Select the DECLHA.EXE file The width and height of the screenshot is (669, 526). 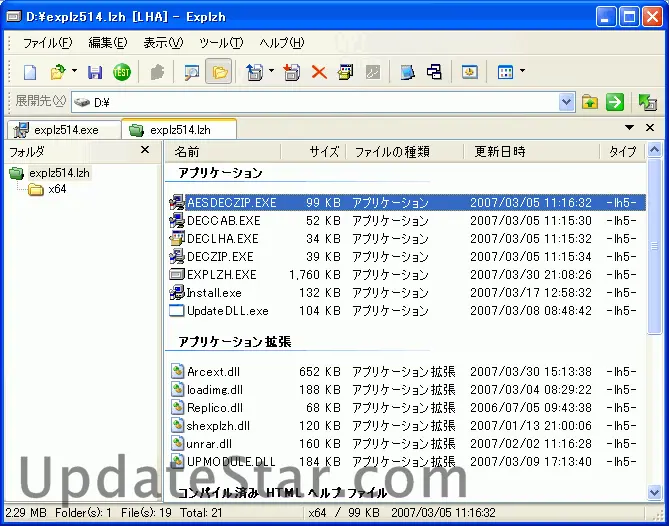coord(222,238)
